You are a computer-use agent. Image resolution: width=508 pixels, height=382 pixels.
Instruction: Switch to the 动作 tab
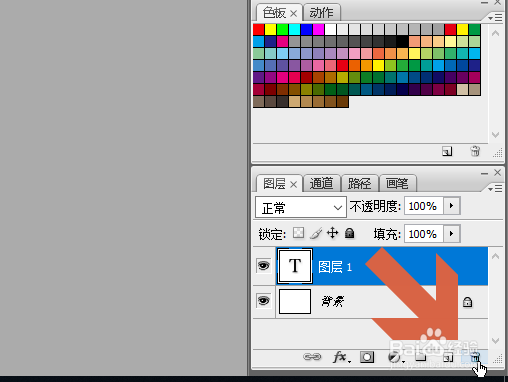click(321, 13)
